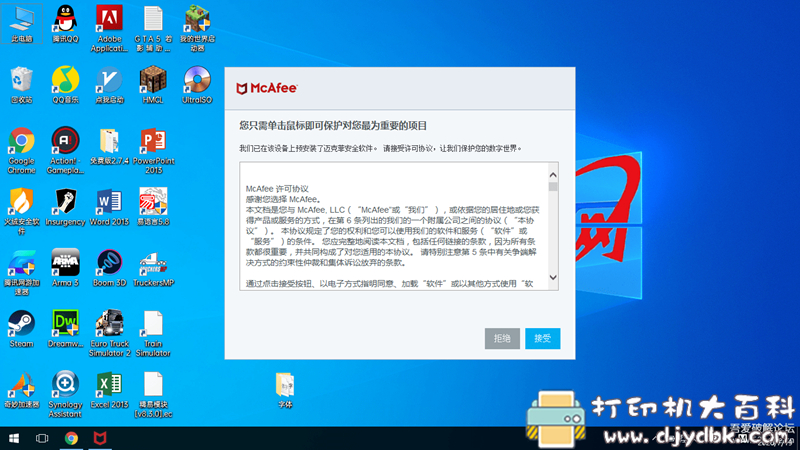Click the McAfee logo in dialog header
Image resolution: width=800 pixels, height=450 pixels.
point(266,88)
